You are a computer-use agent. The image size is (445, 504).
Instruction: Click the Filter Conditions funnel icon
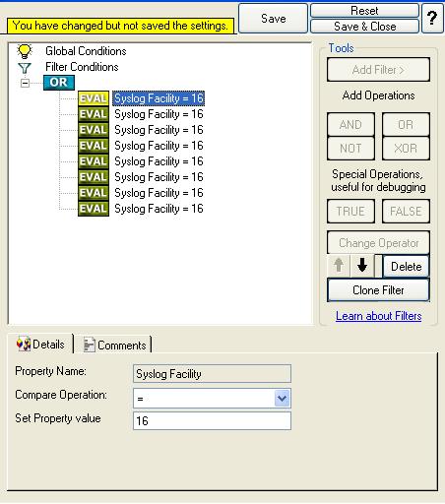point(25,68)
